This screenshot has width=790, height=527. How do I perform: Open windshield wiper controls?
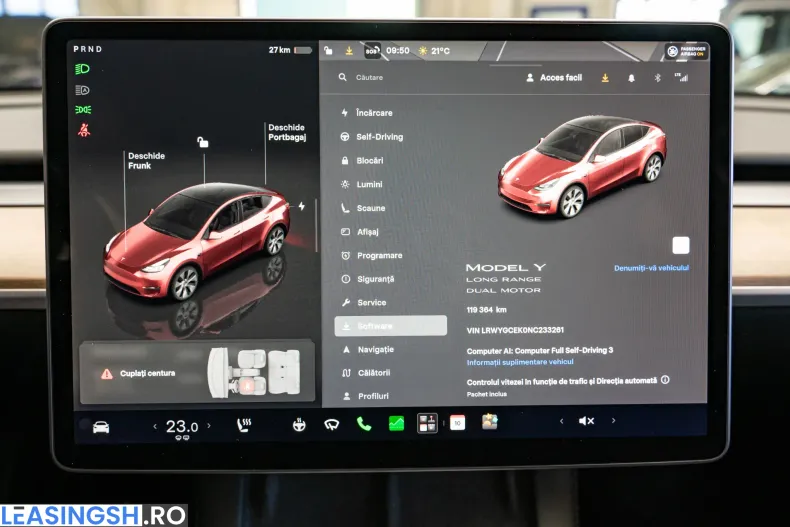332,425
